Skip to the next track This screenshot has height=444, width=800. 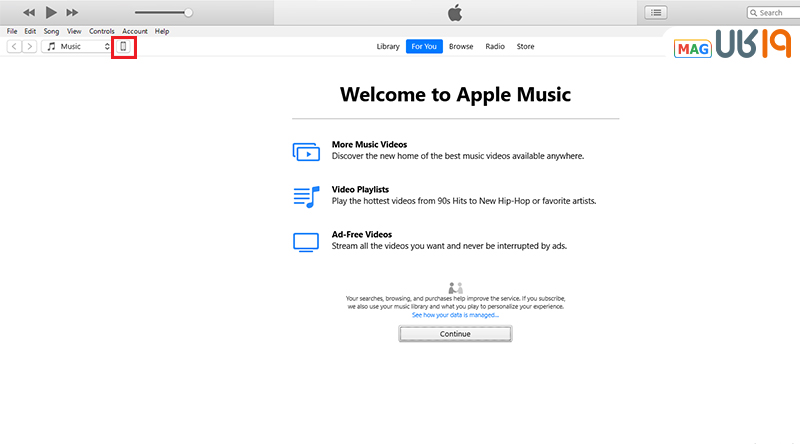[x=72, y=13]
